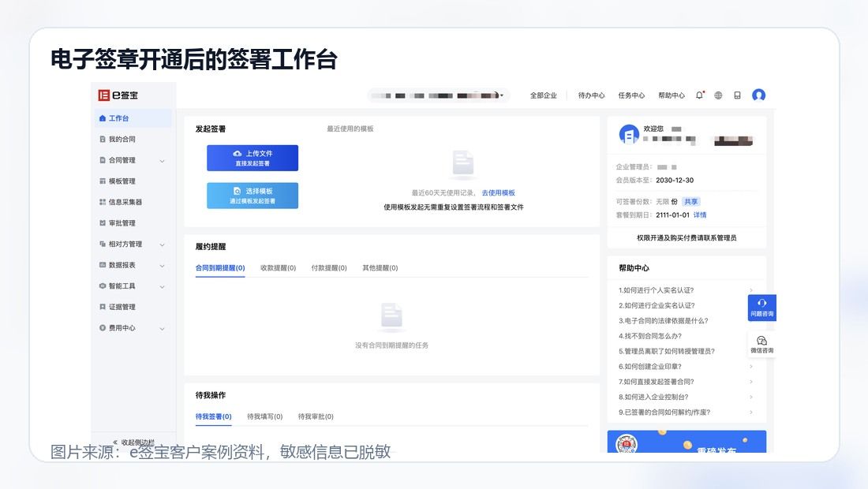868x489 pixels.
Task: Click 选择模板 button to sign via template
Action: tap(253, 196)
